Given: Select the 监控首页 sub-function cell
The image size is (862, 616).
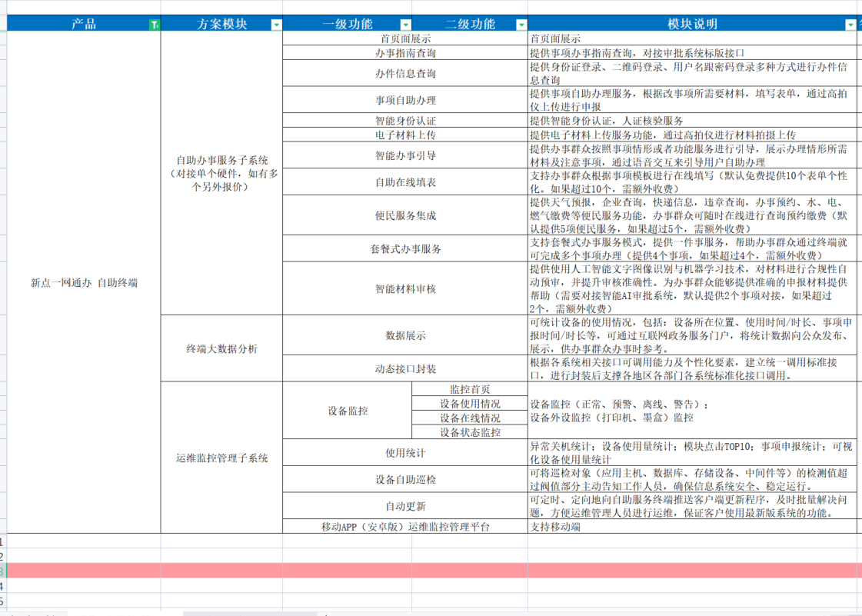Looking at the screenshot, I should click(x=470, y=391).
